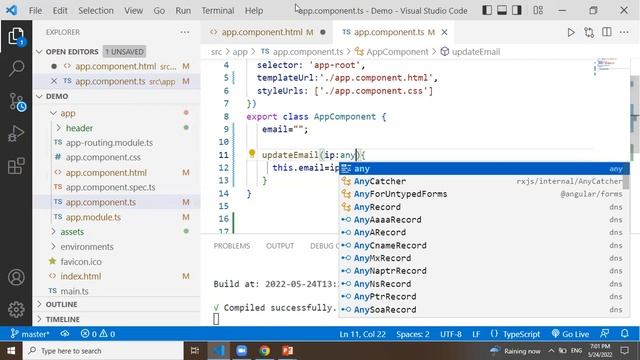Open Windows Start menu
This screenshot has height=360, width=640.
(11, 351)
